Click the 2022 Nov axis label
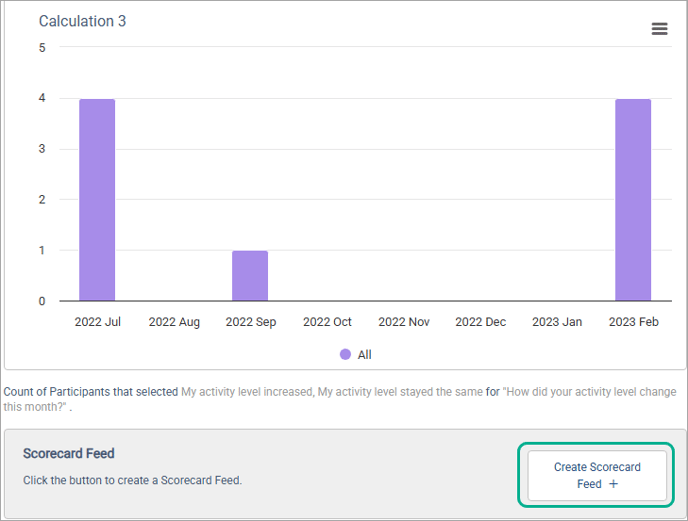This screenshot has height=521, width=688. click(x=404, y=322)
